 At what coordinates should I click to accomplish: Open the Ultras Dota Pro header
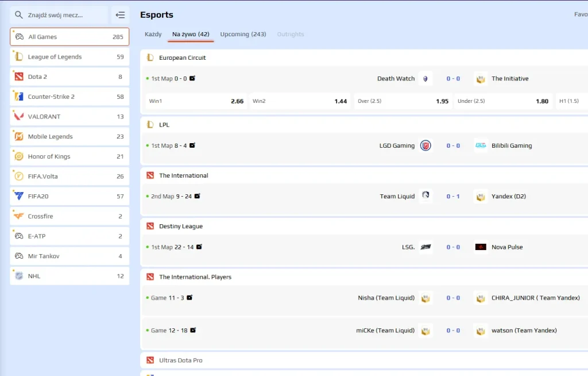tap(180, 360)
